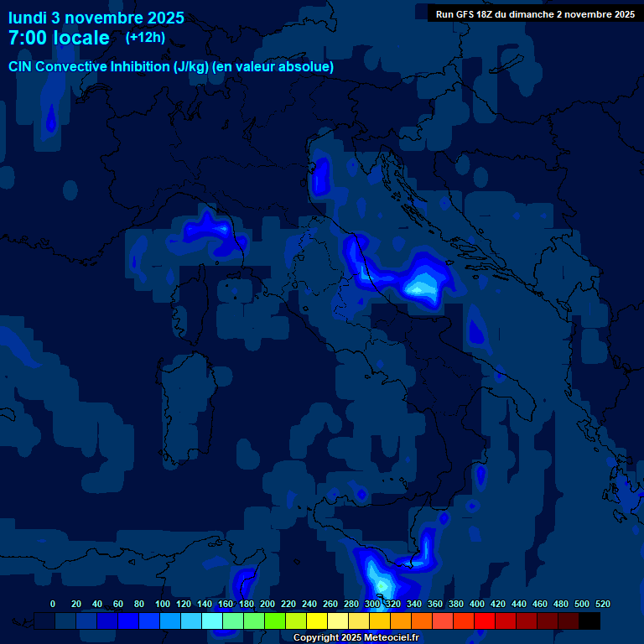Click the (+12h) forecast offset label

click(145, 38)
